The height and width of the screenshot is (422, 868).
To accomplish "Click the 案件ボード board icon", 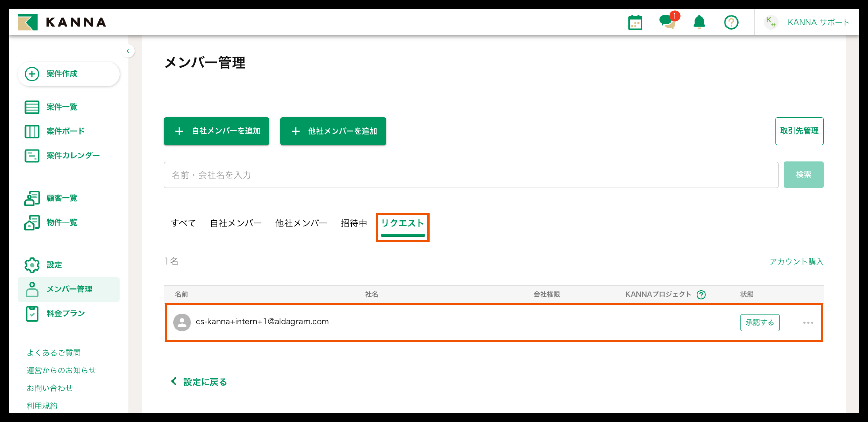I will [x=32, y=131].
